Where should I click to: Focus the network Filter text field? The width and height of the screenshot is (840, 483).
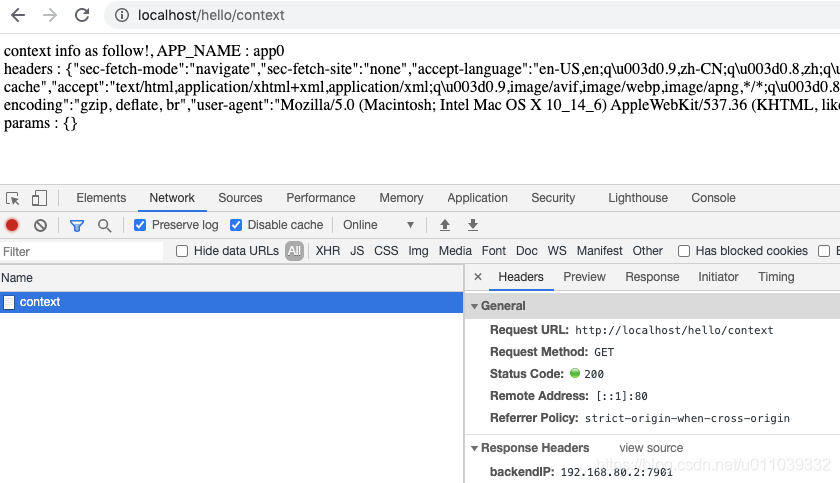(81, 252)
